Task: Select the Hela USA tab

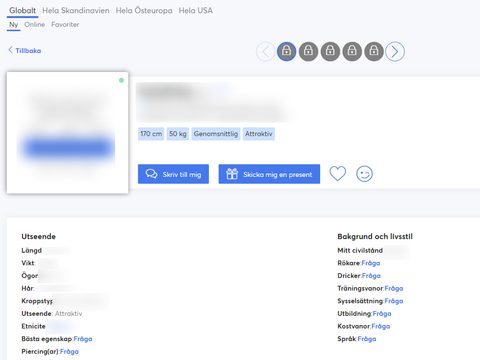Action: coord(196,11)
